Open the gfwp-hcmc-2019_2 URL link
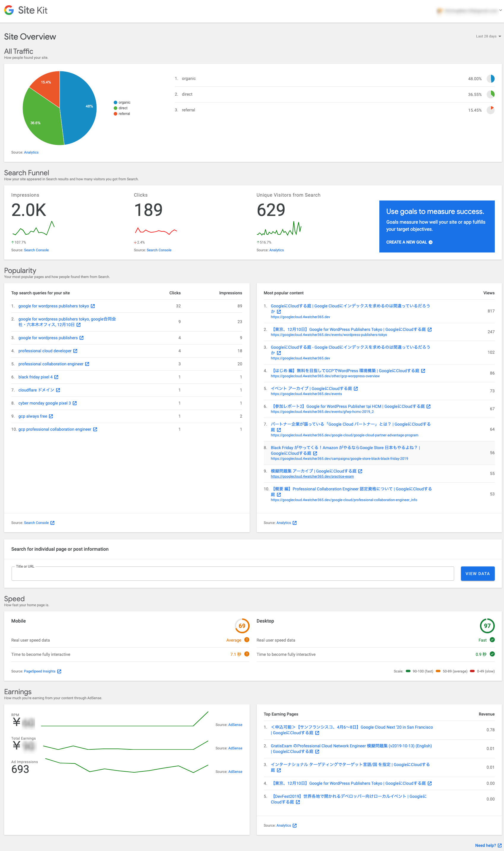 click(x=322, y=412)
